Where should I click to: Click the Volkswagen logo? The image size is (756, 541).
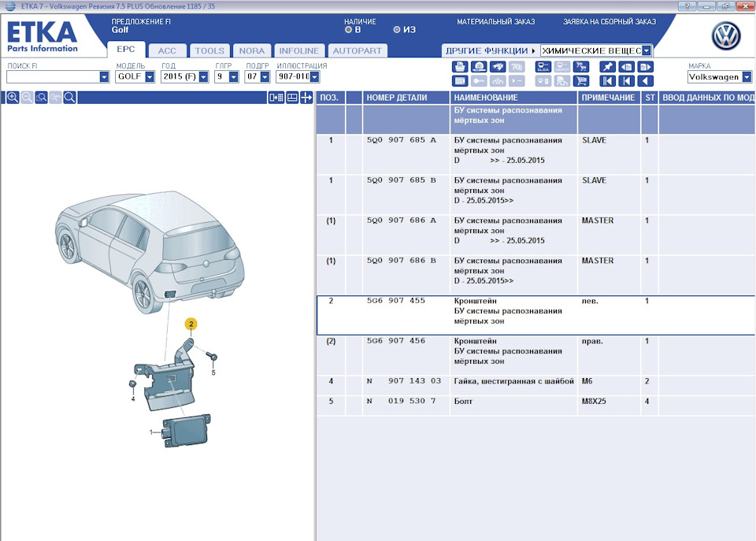(726, 36)
